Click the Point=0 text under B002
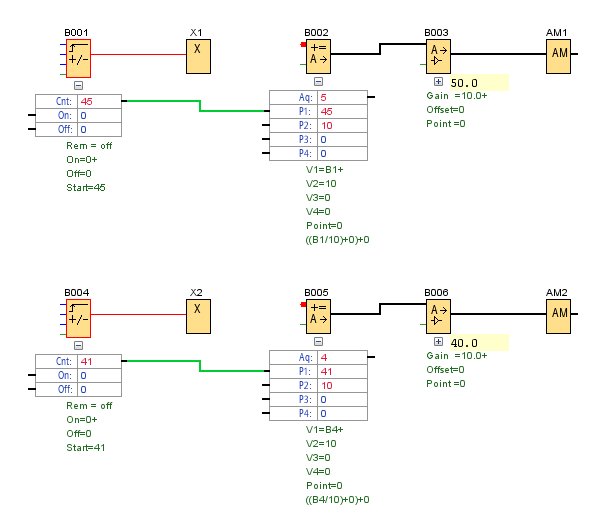The width and height of the screenshot is (607, 521). click(x=324, y=226)
